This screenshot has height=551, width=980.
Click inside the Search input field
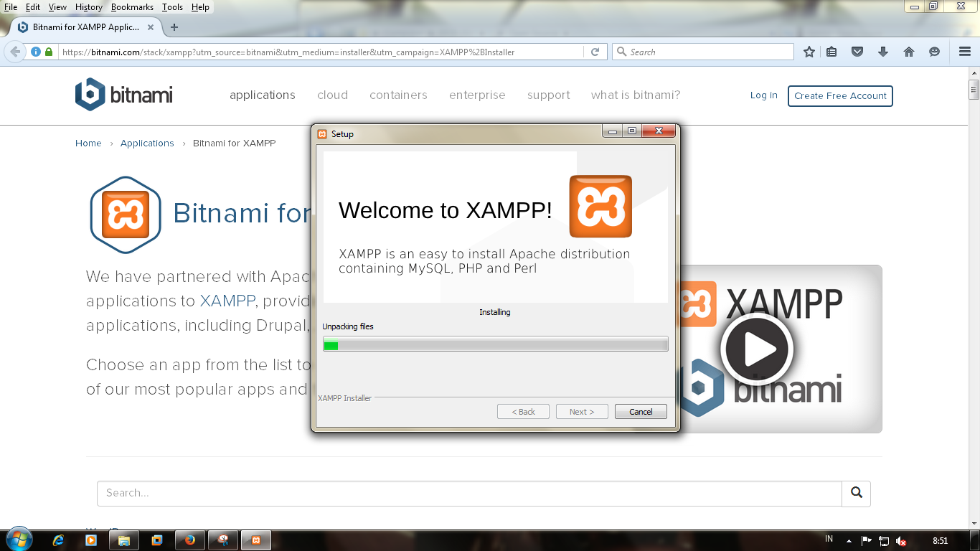click(x=466, y=493)
